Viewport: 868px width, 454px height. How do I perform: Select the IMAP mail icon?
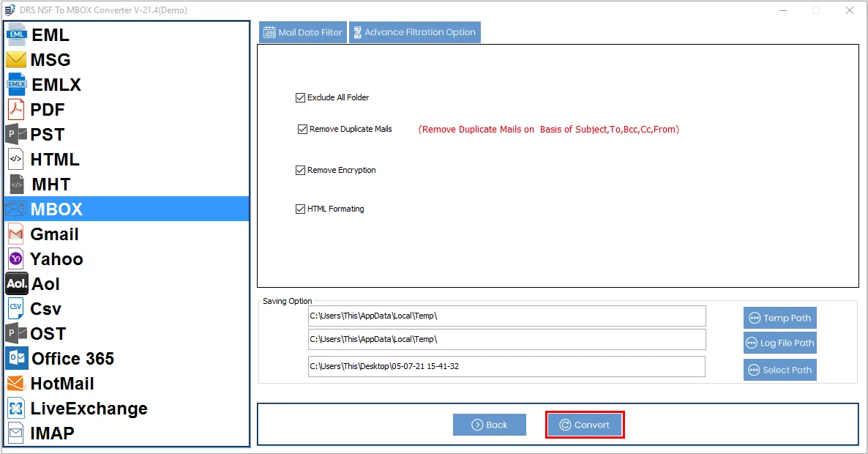[x=16, y=433]
